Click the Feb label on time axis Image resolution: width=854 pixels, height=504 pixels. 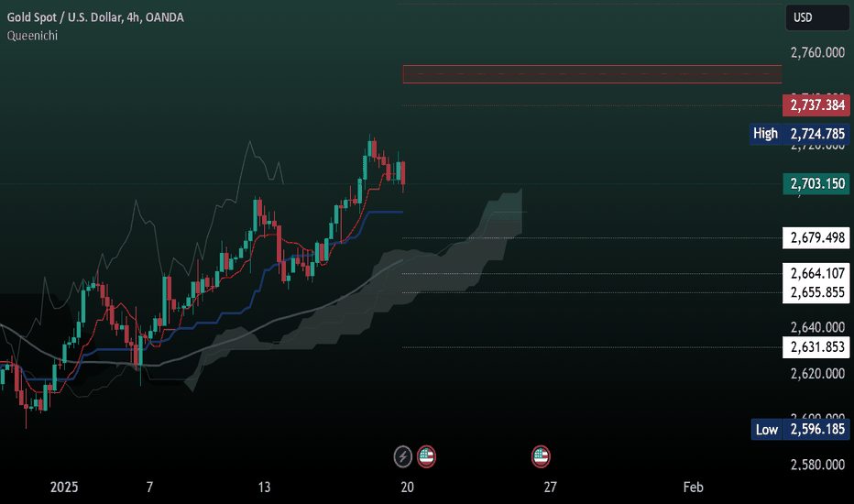694,488
